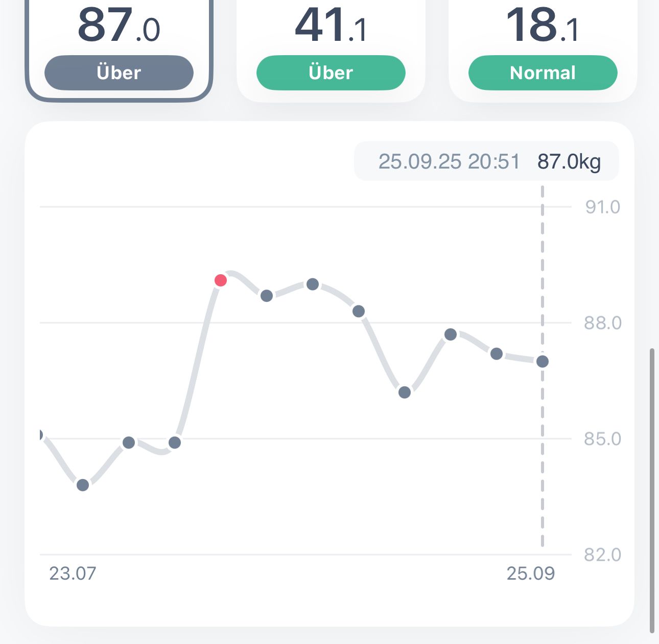Tap the 82.0 axis label
The height and width of the screenshot is (644, 659).
pos(603,555)
